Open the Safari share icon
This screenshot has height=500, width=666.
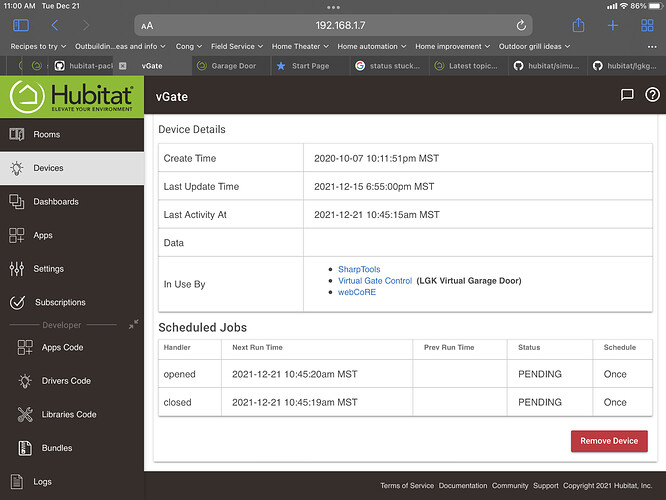tap(578, 25)
